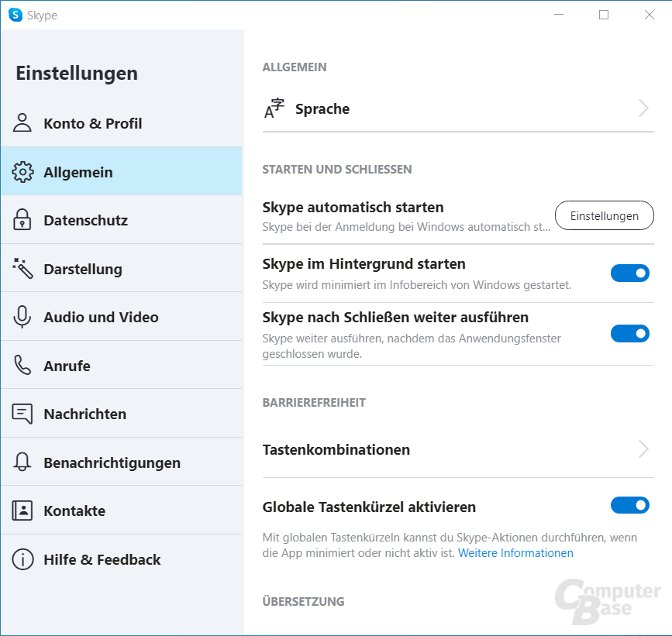Click the Darstellung paintbrush icon
This screenshot has width=672, height=636.
22,268
